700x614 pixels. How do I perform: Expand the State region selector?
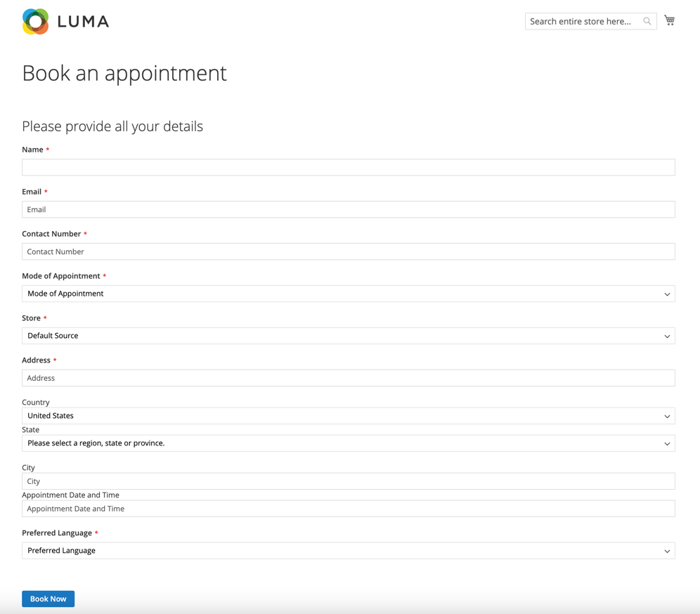tap(348, 443)
